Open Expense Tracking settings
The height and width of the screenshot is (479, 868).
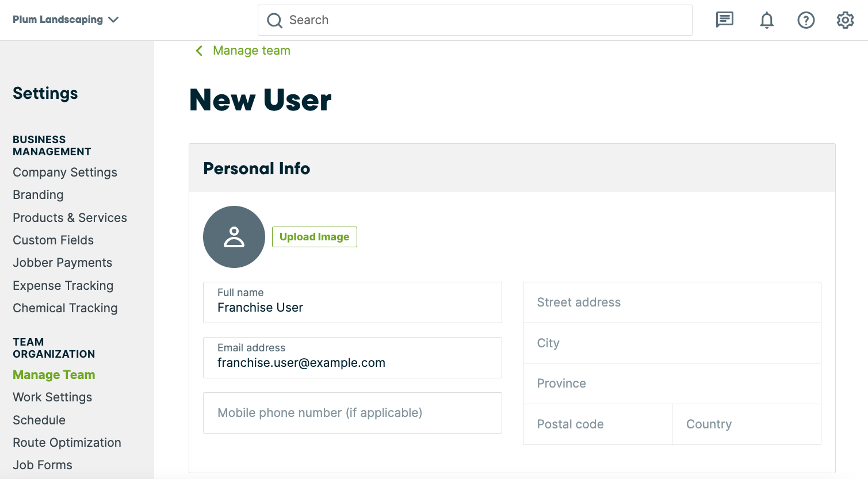click(x=63, y=286)
